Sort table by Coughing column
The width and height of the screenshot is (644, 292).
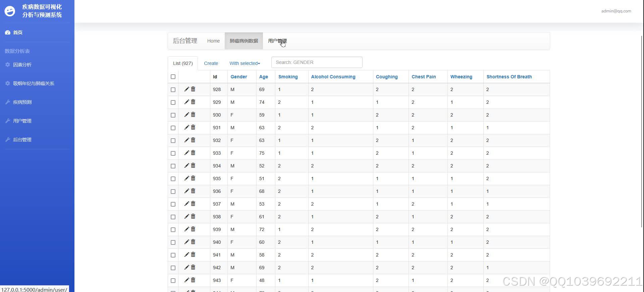coord(387,77)
